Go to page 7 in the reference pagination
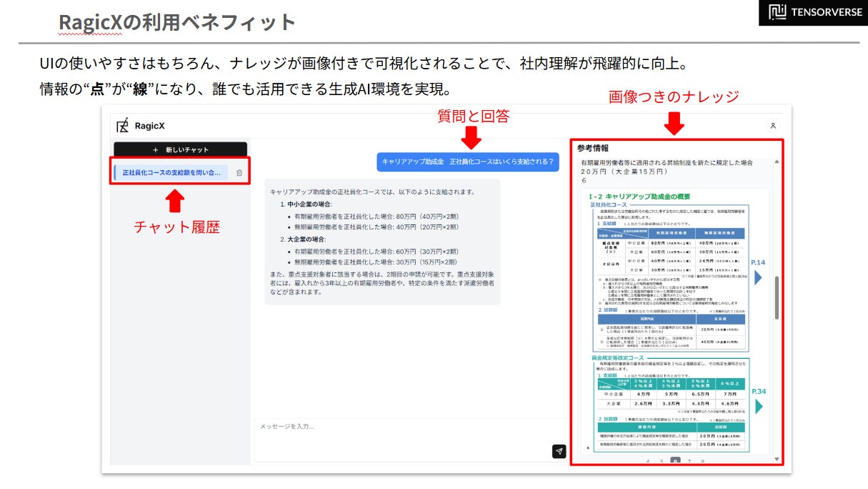 pyautogui.click(x=689, y=462)
